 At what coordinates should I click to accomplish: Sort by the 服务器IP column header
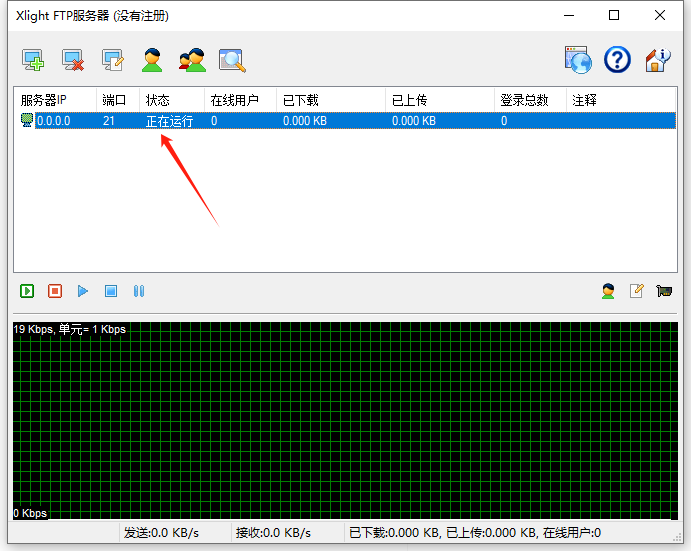tap(56, 100)
